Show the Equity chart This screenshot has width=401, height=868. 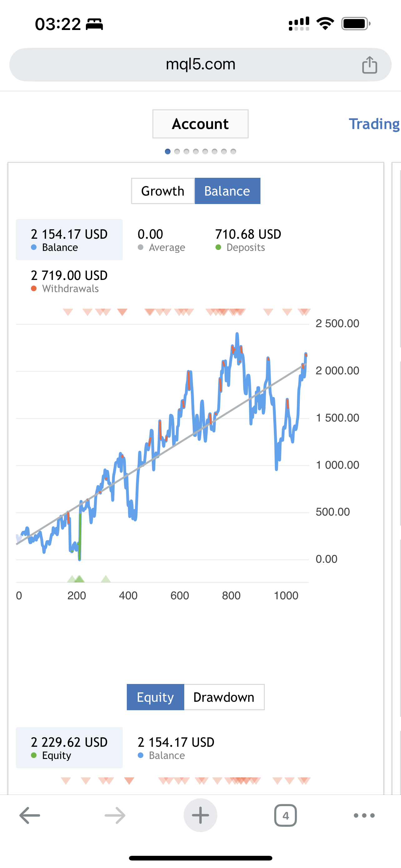[x=155, y=697]
